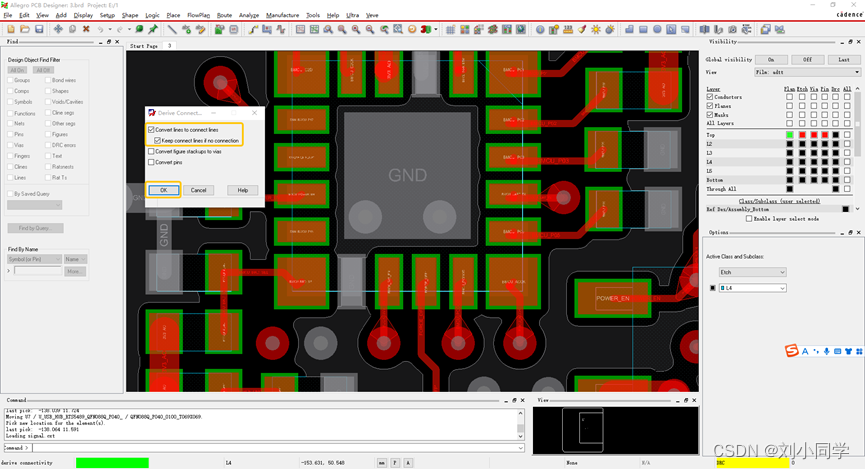
Task: Turn global visibility Off
Action: [807, 59]
